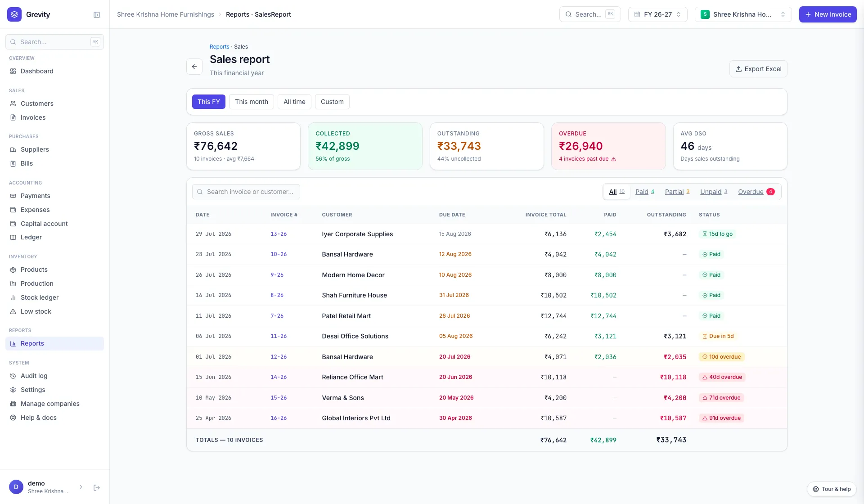Open the Tour & help button

[x=832, y=489]
